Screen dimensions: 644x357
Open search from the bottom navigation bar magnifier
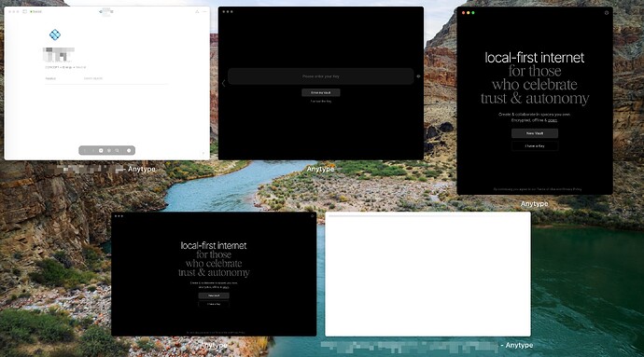pyautogui.click(x=117, y=151)
